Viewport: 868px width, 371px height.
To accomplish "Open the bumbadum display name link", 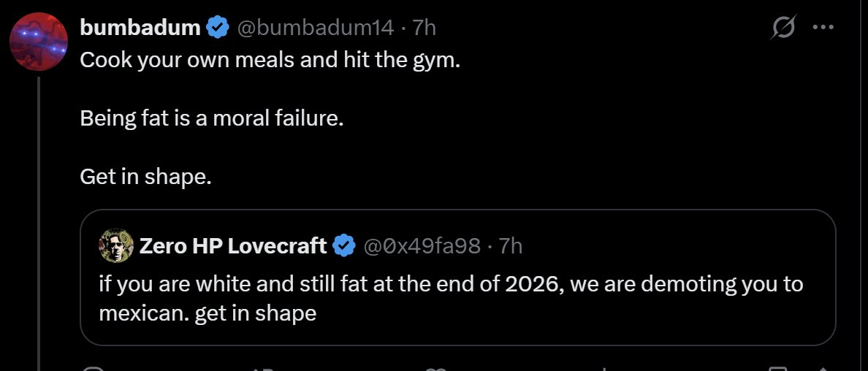I will pyautogui.click(x=140, y=28).
